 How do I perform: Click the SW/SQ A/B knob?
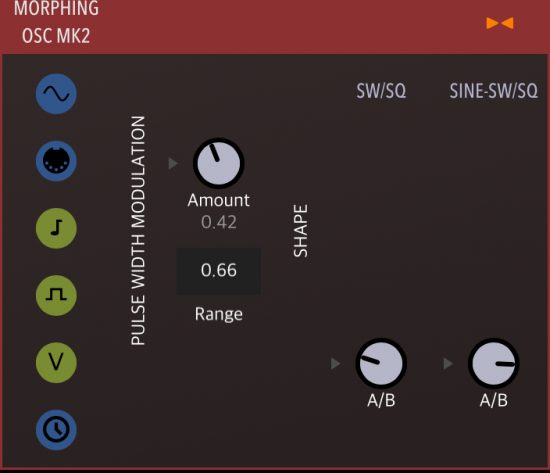tap(381, 363)
